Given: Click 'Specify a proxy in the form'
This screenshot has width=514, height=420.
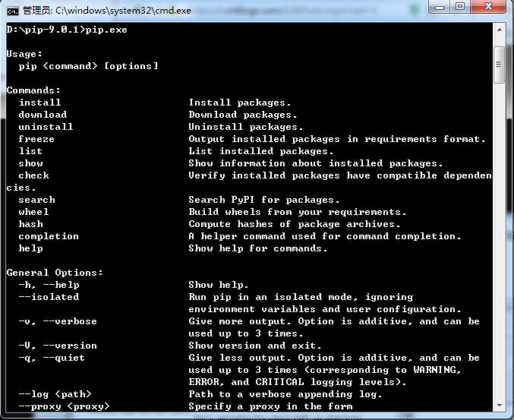Looking at the screenshot, I should [270, 406].
